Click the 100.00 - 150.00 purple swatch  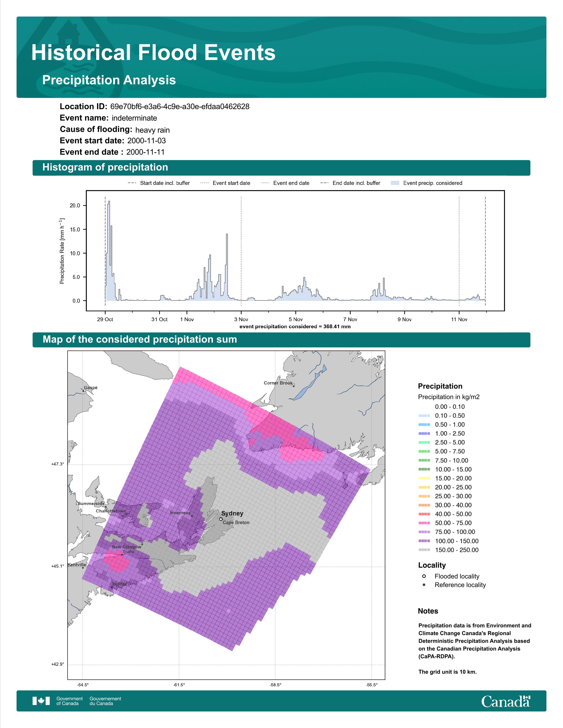pos(424,541)
